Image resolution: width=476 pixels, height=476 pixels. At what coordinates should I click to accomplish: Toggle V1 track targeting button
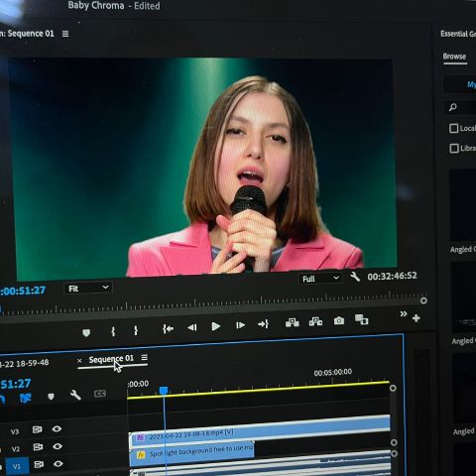(17, 466)
